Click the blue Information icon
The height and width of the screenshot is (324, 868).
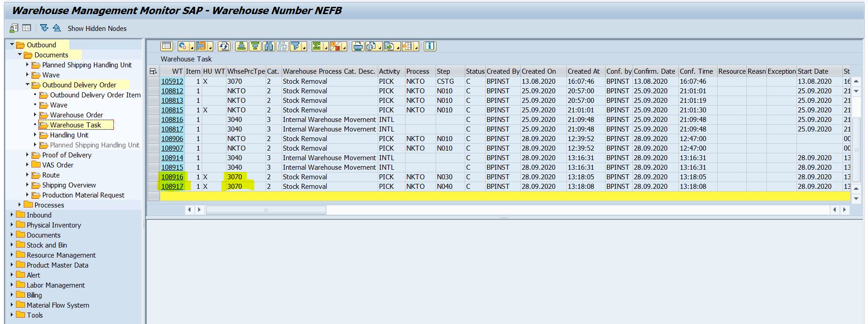tap(430, 46)
